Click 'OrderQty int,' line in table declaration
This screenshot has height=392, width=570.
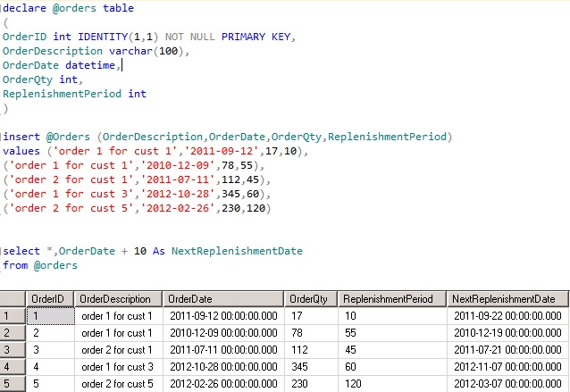[43, 79]
